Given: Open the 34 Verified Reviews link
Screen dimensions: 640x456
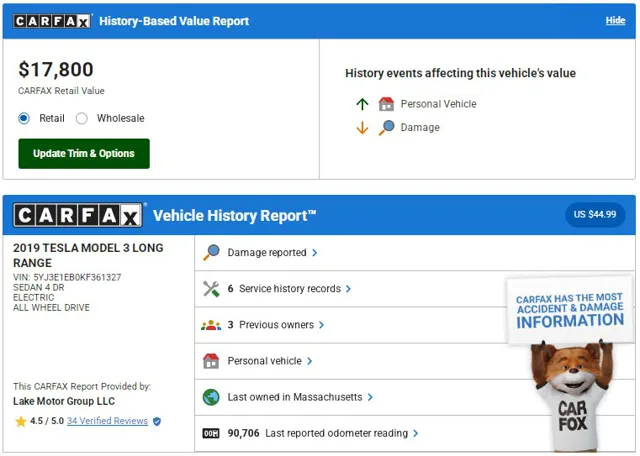Looking at the screenshot, I should click(107, 421).
